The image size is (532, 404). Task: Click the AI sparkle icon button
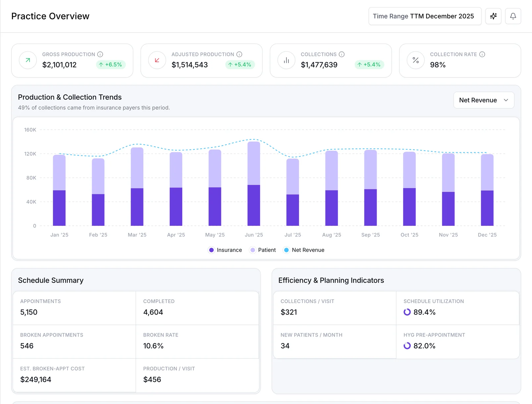[493, 16]
